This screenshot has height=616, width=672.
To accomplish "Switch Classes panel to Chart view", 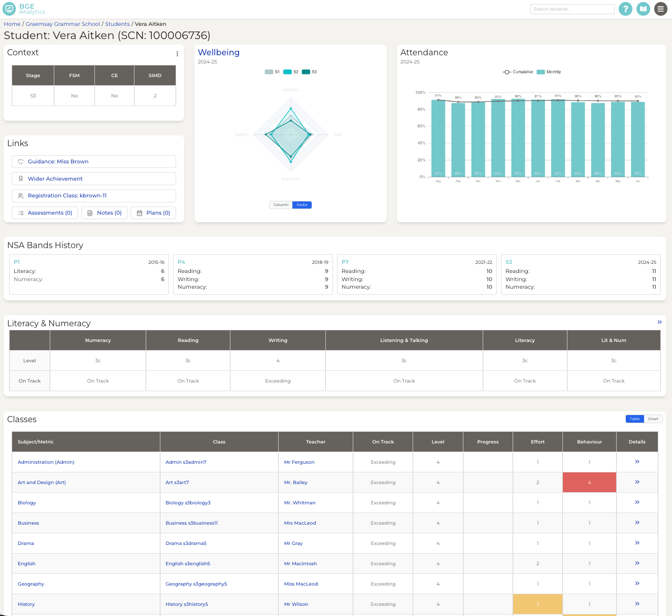I will point(653,419).
